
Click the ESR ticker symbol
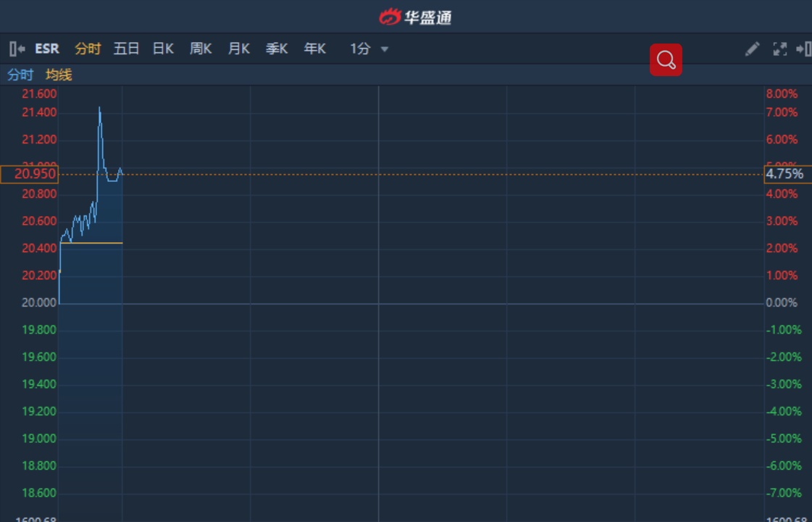pyautogui.click(x=47, y=49)
